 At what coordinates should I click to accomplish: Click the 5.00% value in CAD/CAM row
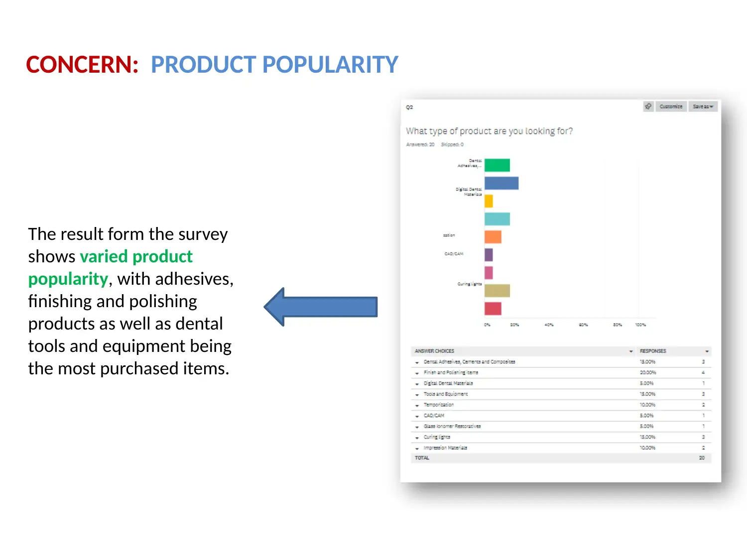646,416
